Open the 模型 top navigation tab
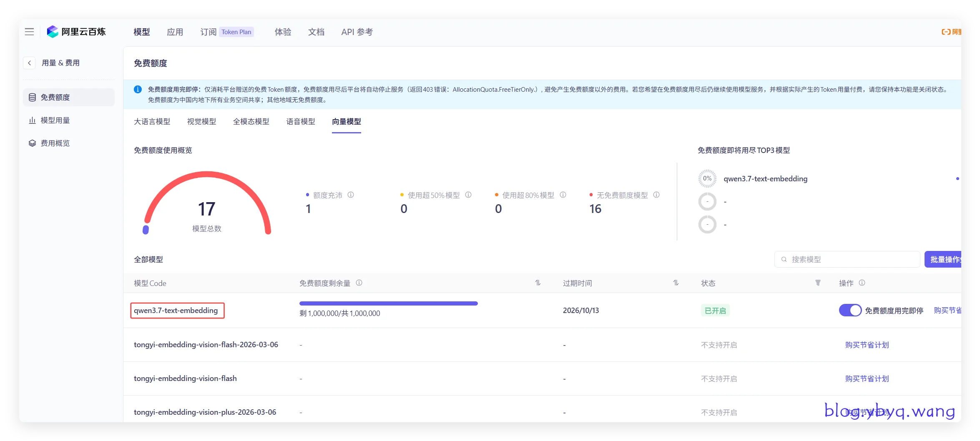This screenshot has height=441, width=980. tap(142, 32)
